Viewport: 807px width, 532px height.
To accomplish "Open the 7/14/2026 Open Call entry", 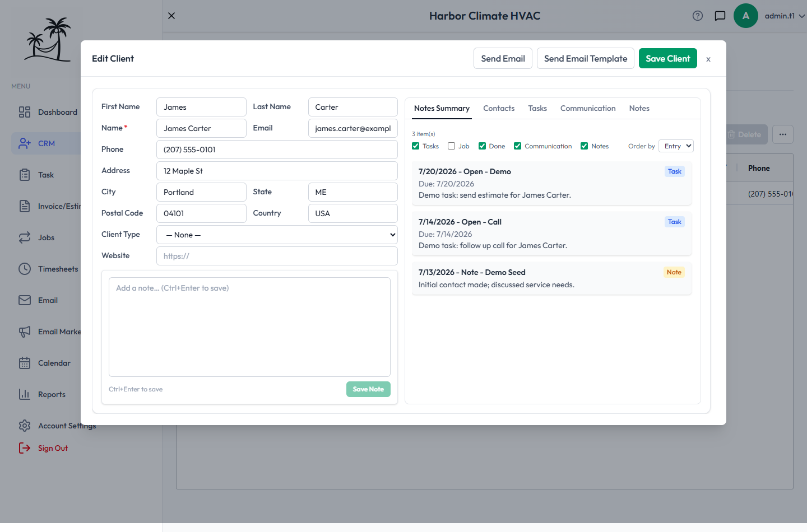I will 551,234.
